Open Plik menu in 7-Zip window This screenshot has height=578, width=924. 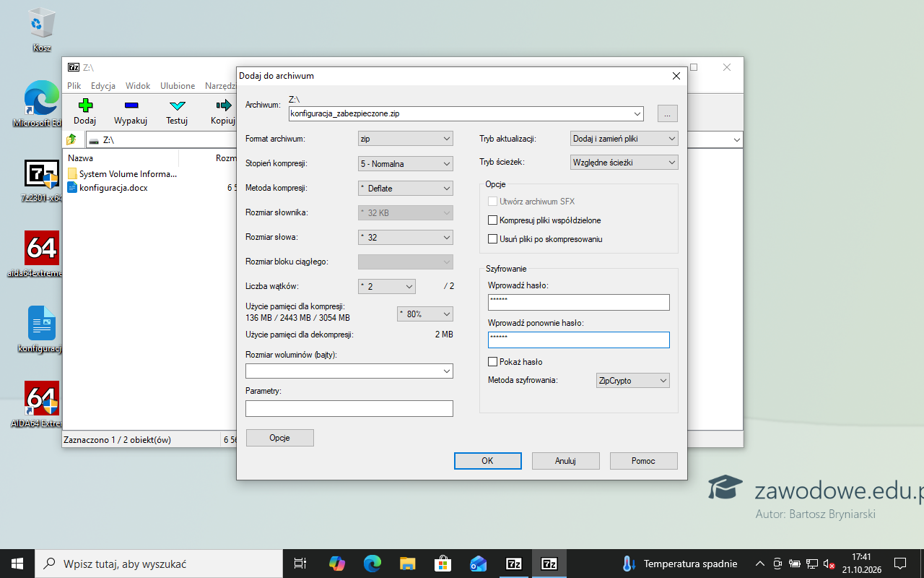74,86
